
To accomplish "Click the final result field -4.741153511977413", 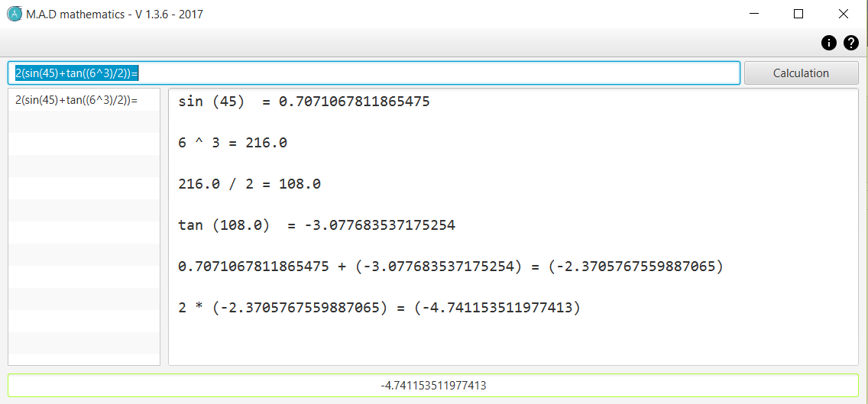I will click(433, 385).
